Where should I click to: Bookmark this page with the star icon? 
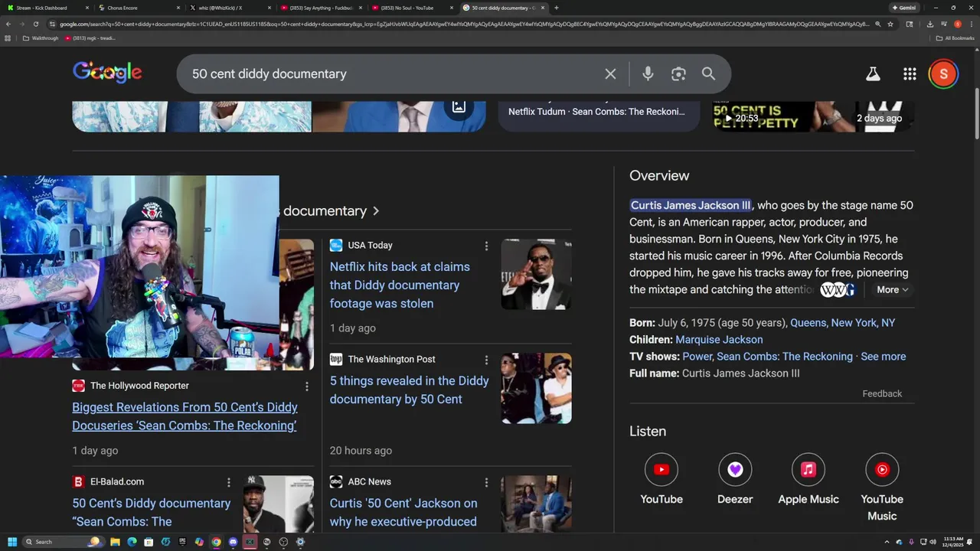[890, 24]
